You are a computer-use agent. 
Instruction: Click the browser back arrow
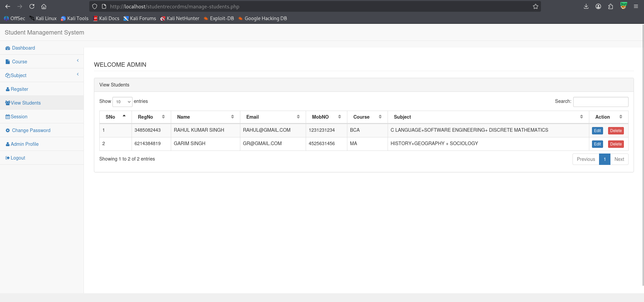8,6
